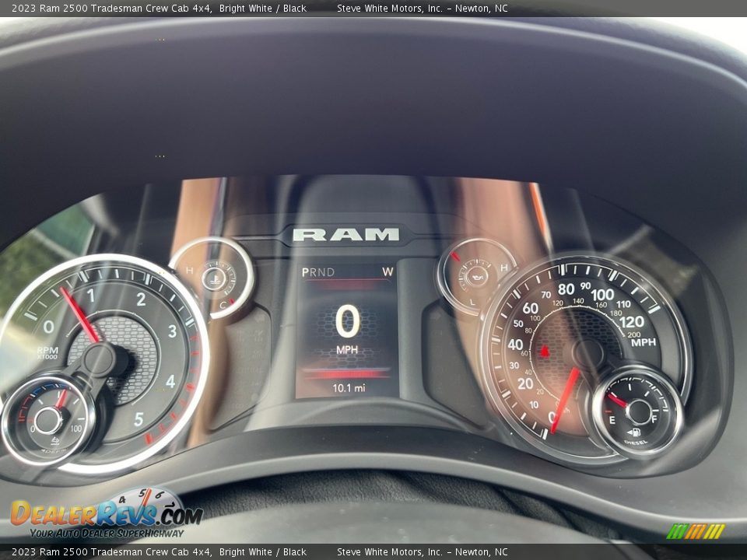This screenshot has width=747, height=560.
Task: Click the DealerRevs.com logo
Action: click(x=107, y=513)
